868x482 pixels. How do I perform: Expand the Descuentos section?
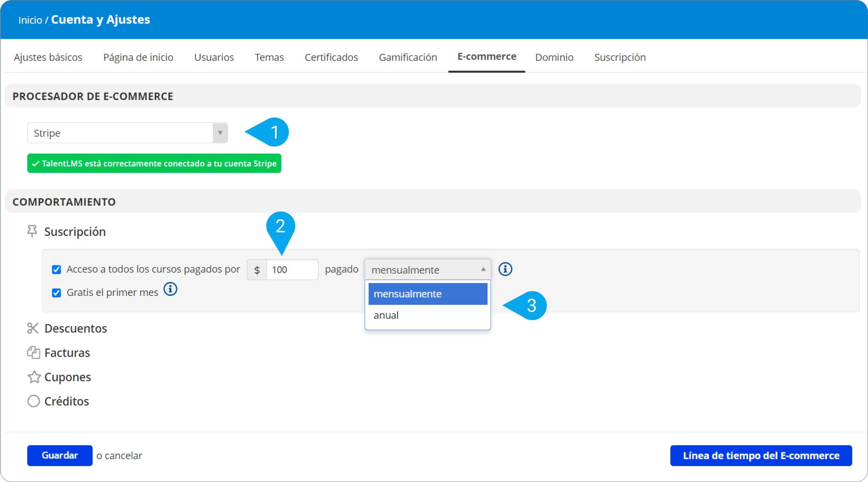[x=75, y=328]
